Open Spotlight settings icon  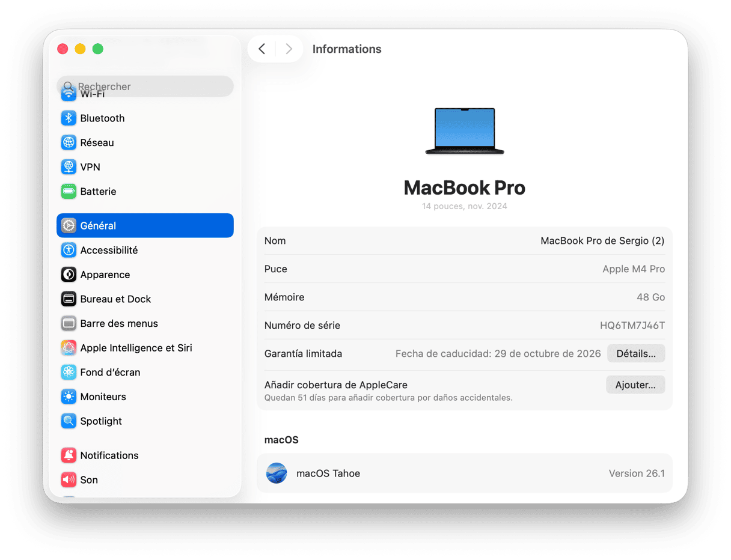[x=69, y=421]
